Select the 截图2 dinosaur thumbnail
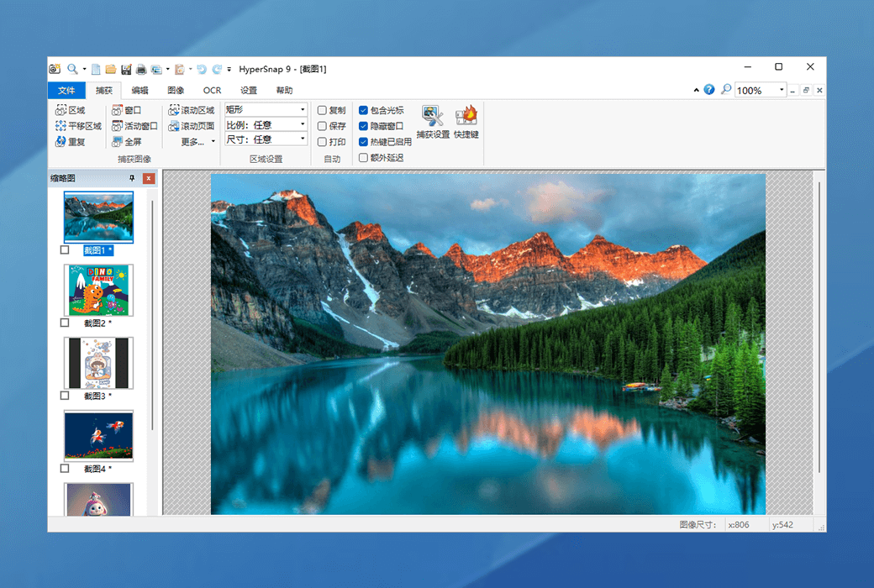The width and height of the screenshot is (874, 588). (x=98, y=290)
